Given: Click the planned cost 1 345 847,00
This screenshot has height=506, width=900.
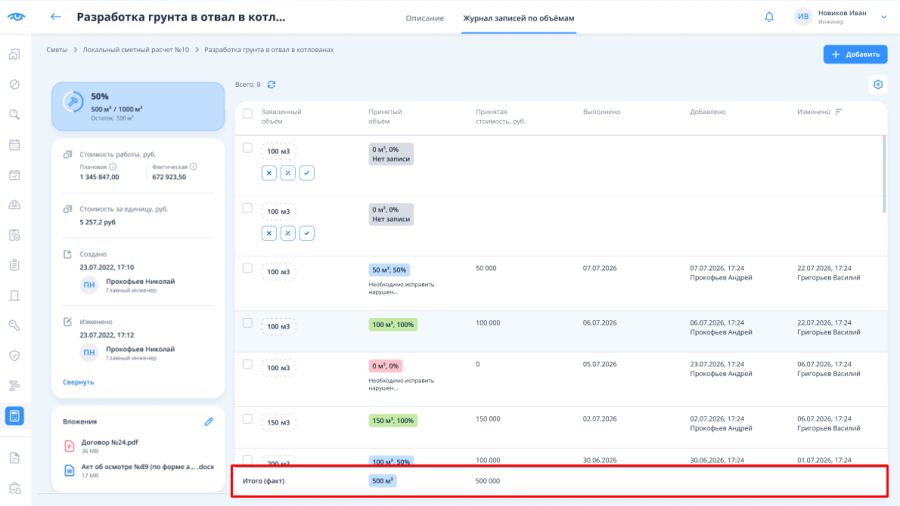Looking at the screenshot, I should point(100,177).
